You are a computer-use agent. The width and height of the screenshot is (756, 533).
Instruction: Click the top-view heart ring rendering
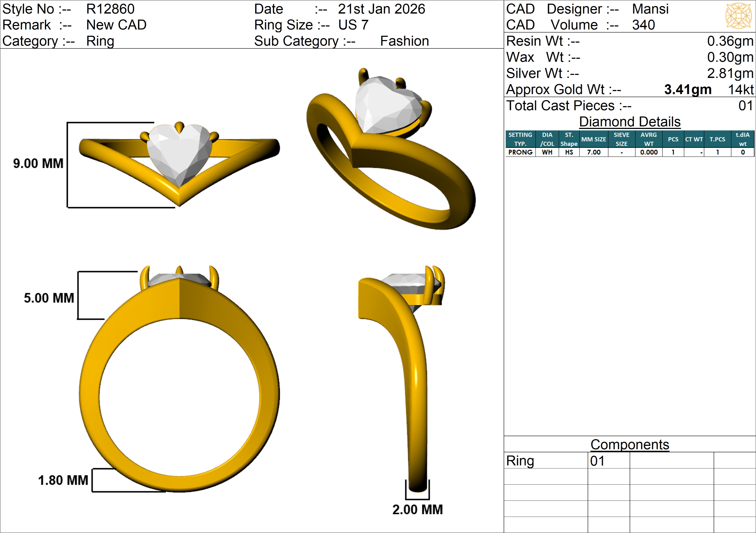[179, 155]
